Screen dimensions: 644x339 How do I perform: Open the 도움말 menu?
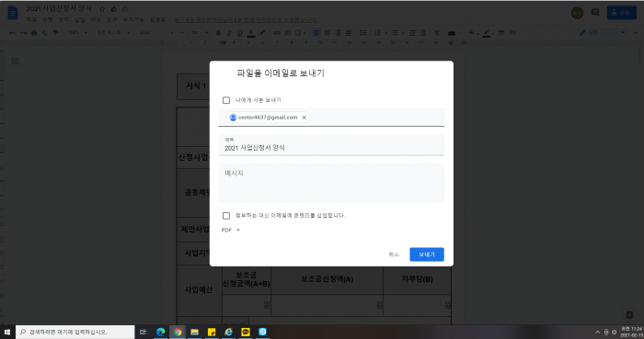pyautogui.click(x=157, y=19)
